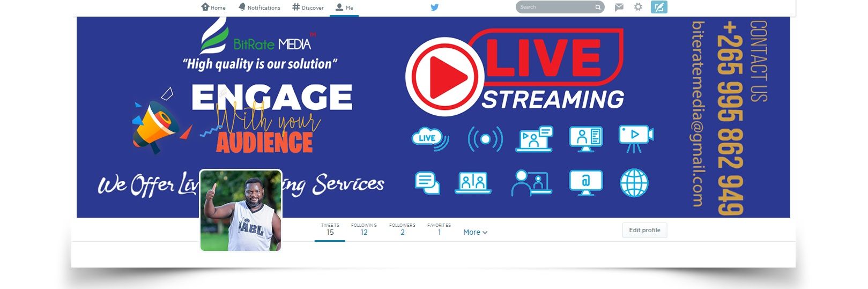Open the Following 12 list

[364, 229]
